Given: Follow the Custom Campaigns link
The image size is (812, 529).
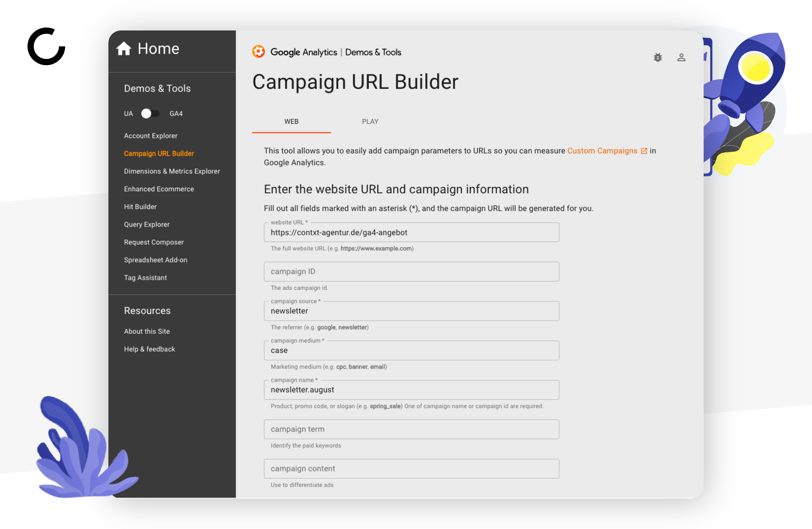Looking at the screenshot, I should 602,151.
